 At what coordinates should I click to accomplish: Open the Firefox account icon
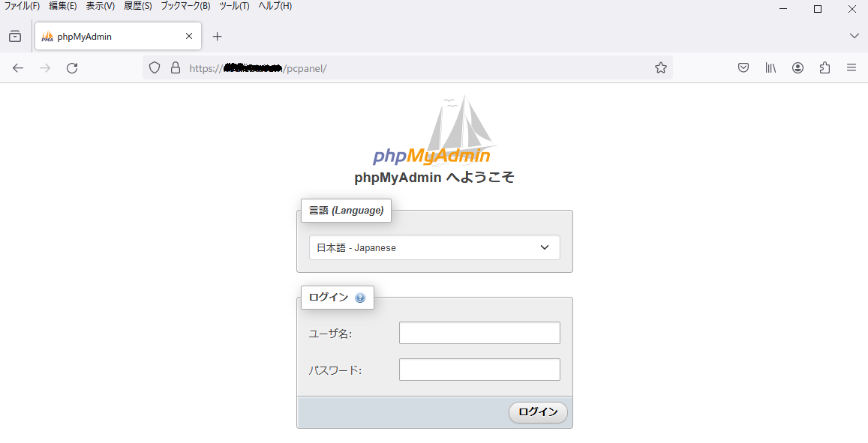pos(797,68)
